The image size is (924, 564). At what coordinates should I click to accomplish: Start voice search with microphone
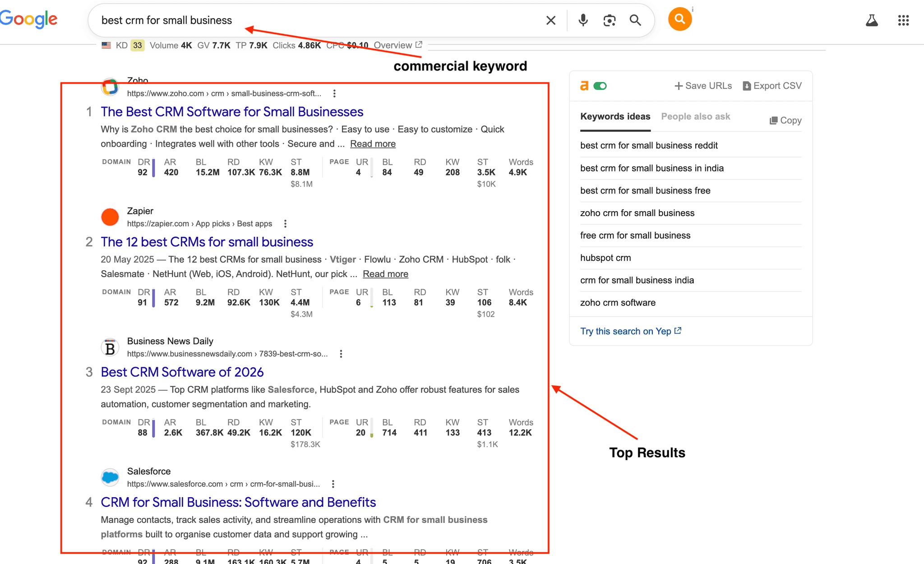pyautogui.click(x=583, y=20)
